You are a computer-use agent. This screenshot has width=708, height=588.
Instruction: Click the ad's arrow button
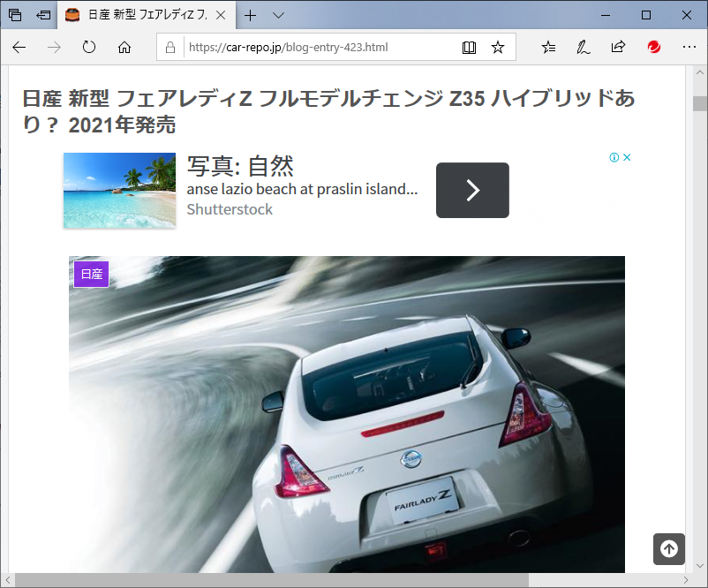click(472, 190)
